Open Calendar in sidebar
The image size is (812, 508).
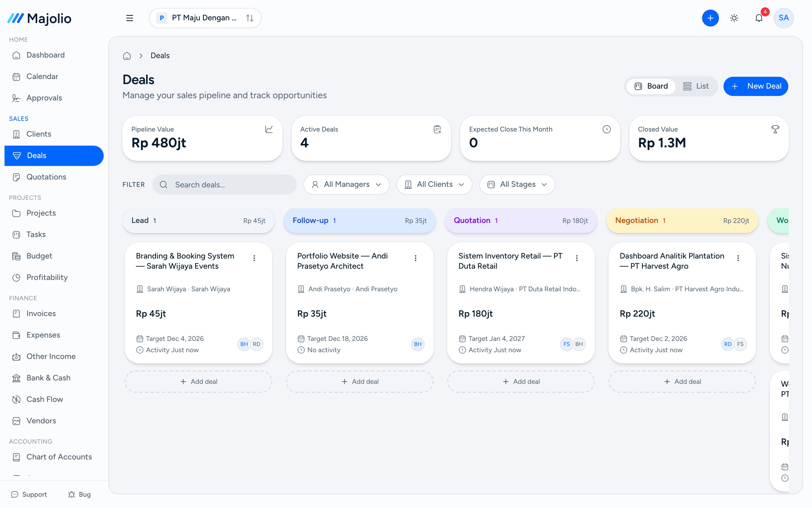pyautogui.click(x=54, y=76)
